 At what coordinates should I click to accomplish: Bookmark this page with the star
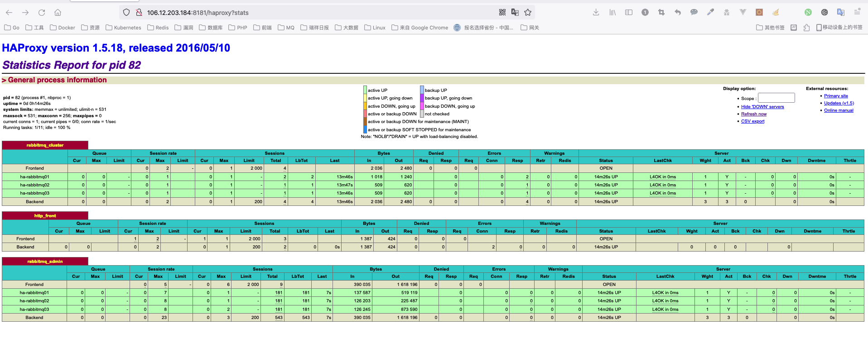(x=528, y=12)
